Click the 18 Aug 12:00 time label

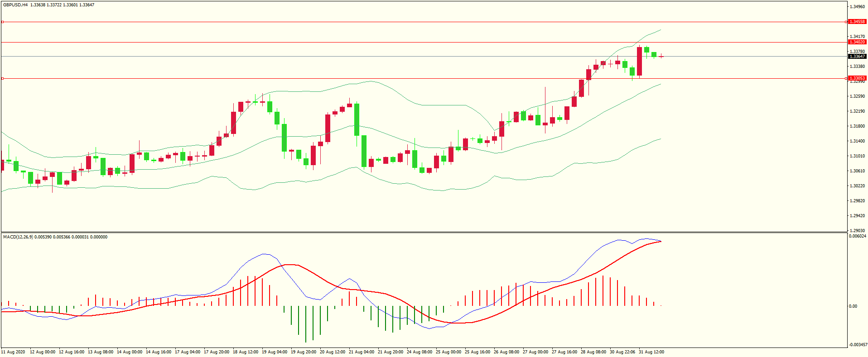pyautogui.click(x=246, y=352)
